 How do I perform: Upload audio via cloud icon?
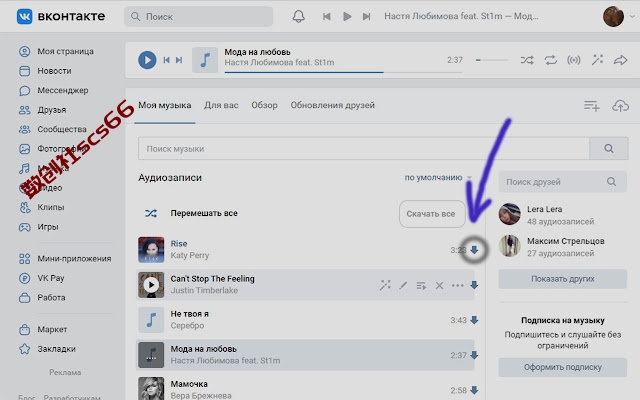click(620, 106)
